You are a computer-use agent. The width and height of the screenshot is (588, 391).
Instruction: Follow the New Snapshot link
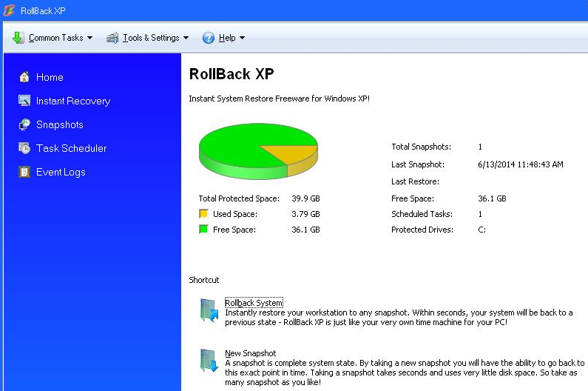250,353
